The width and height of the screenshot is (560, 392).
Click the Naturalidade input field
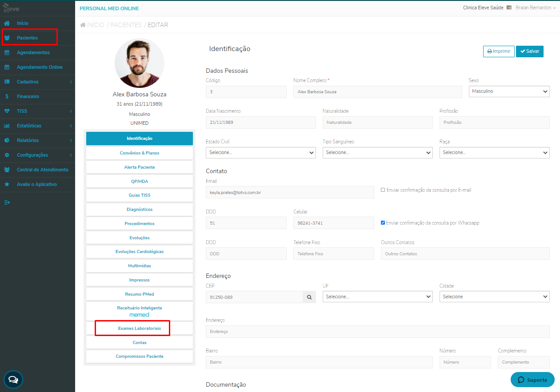(x=378, y=123)
